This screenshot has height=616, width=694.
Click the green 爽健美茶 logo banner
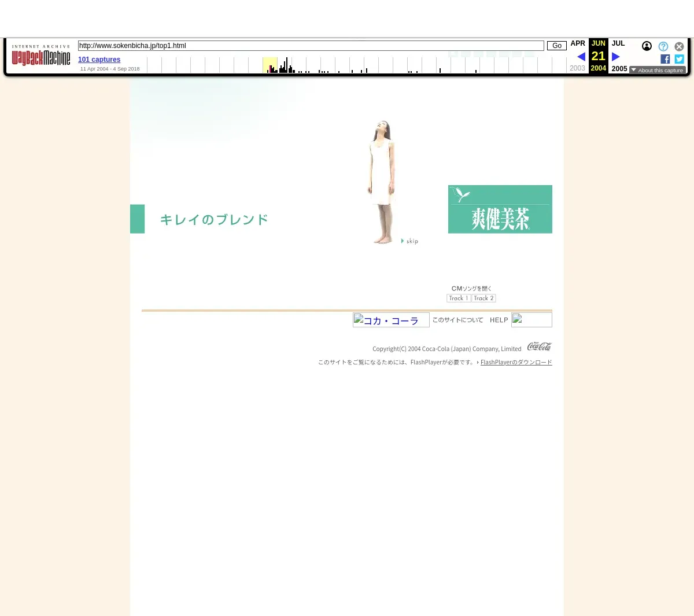pyautogui.click(x=500, y=209)
